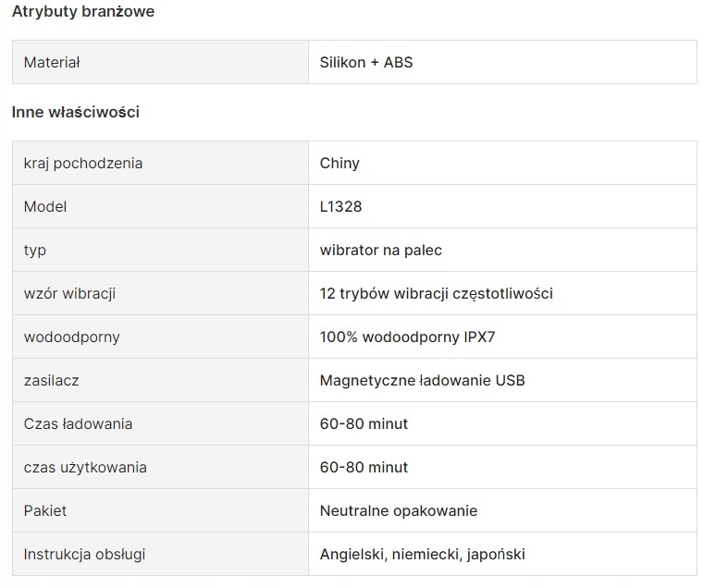Viewport: 704px width, 588px height.
Task: Click the model number "L1328"
Action: (341, 207)
